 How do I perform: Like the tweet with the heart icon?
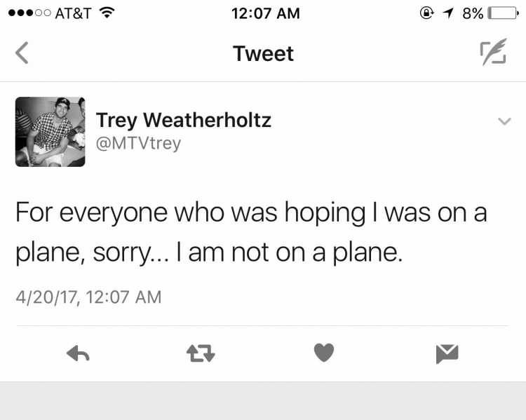tap(324, 353)
